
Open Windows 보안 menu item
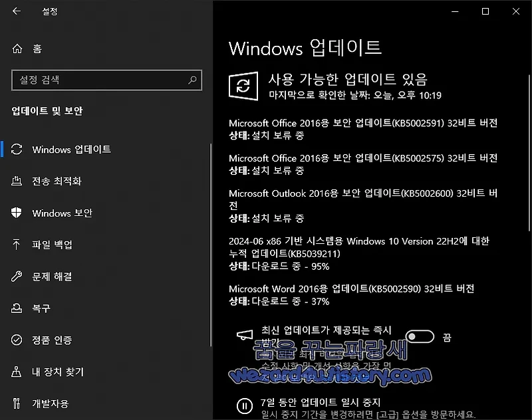105,213
